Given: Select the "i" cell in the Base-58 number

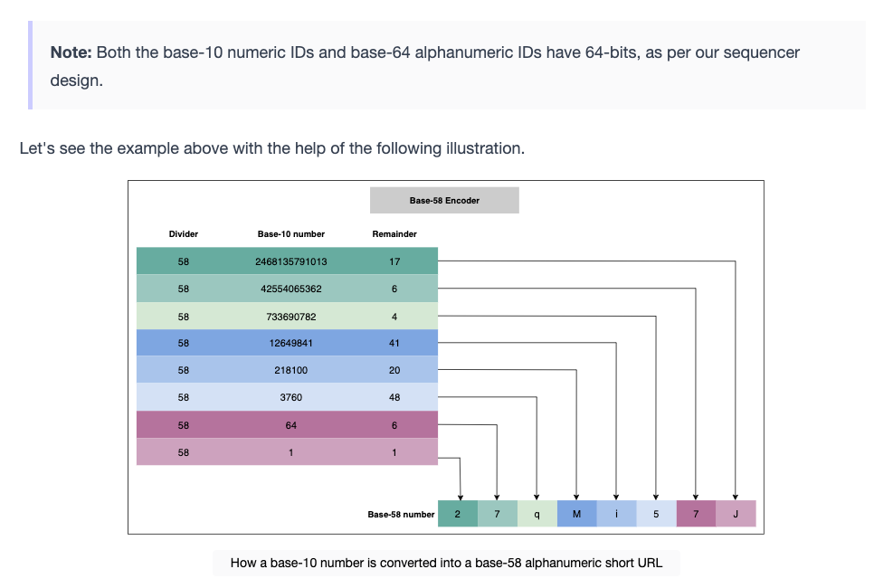Looking at the screenshot, I should point(616,514).
